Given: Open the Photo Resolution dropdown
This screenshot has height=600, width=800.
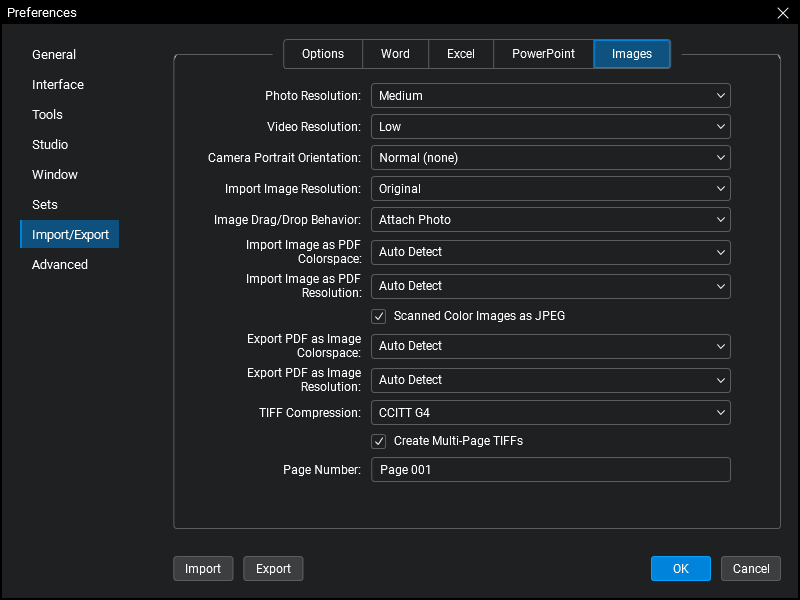Looking at the screenshot, I should pos(550,96).
